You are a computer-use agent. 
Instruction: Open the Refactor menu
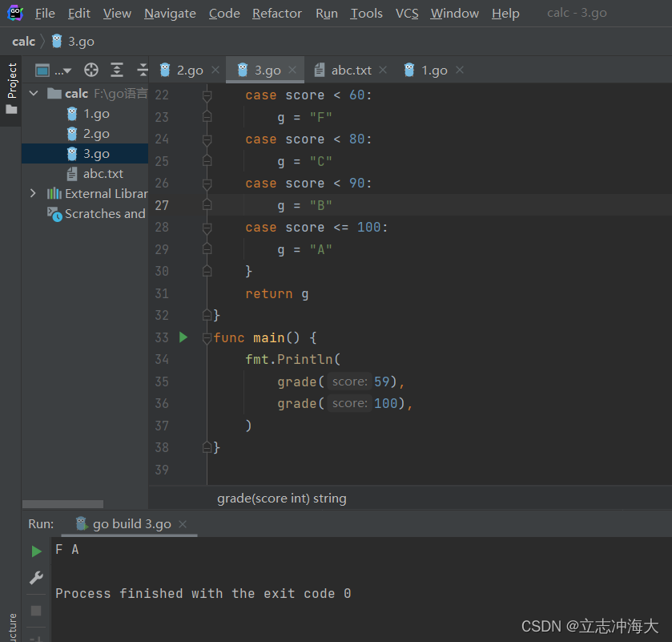276,13
